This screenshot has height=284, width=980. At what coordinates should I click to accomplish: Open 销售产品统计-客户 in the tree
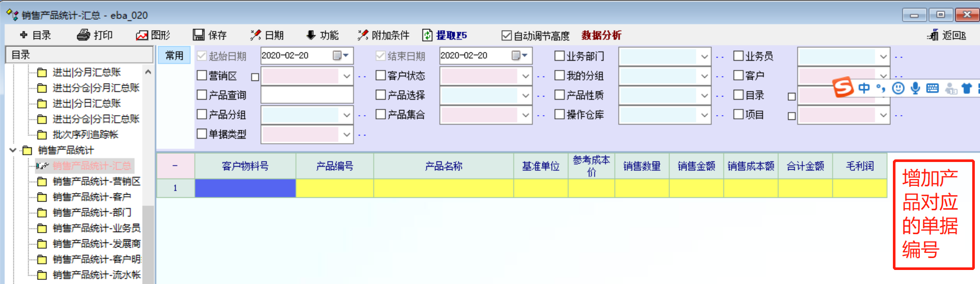(x=91, y=197)
